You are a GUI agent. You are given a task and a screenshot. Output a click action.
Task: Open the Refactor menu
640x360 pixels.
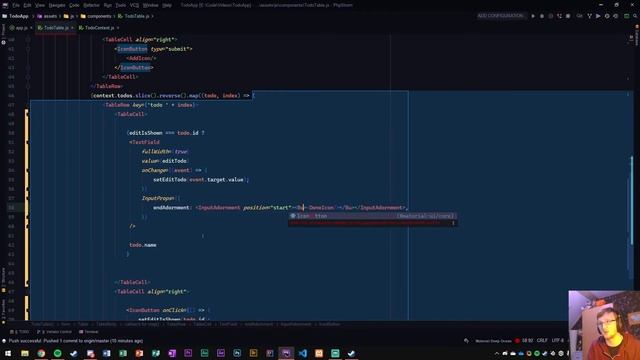(x=91, y=5)
